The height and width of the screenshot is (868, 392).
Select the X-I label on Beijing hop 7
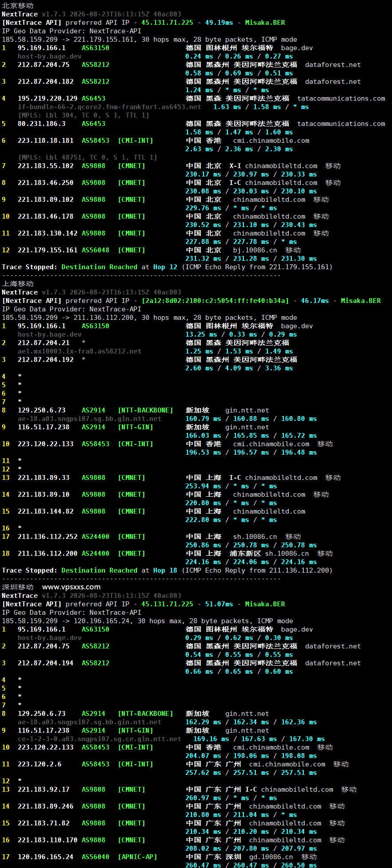pyautogui.click(x=235, y=166)
